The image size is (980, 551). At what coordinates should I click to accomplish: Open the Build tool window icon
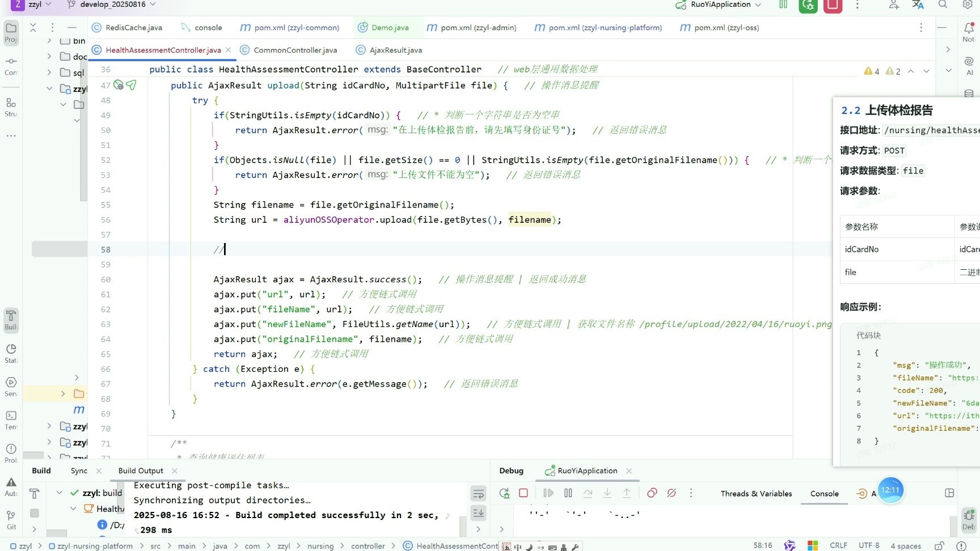(11, 320)
